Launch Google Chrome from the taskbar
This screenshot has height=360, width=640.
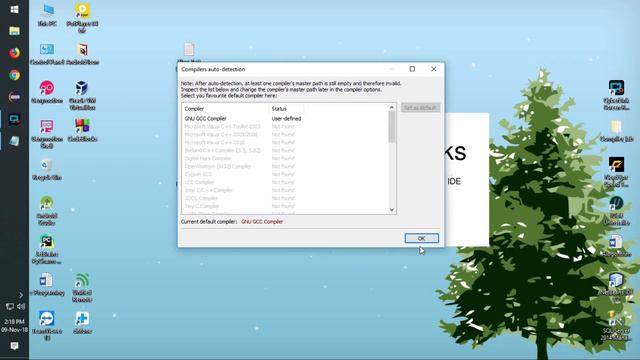tap(14, 75)
